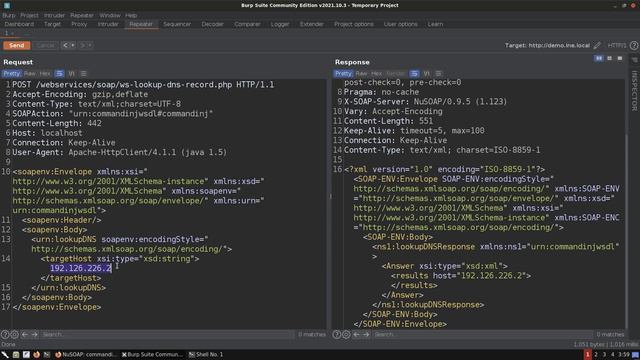Switch to the Proxy tab
Screen dimensions: 640x360
coord(79,24)
